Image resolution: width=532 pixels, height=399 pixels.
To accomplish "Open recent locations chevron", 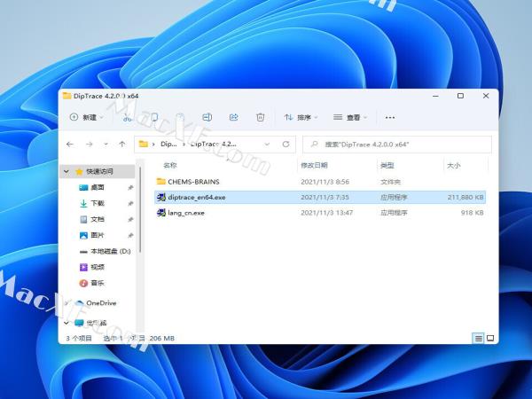I will tap(106, 145).
